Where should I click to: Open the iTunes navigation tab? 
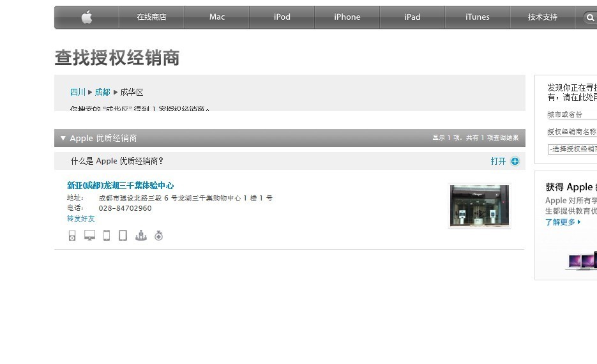point(477,17)
